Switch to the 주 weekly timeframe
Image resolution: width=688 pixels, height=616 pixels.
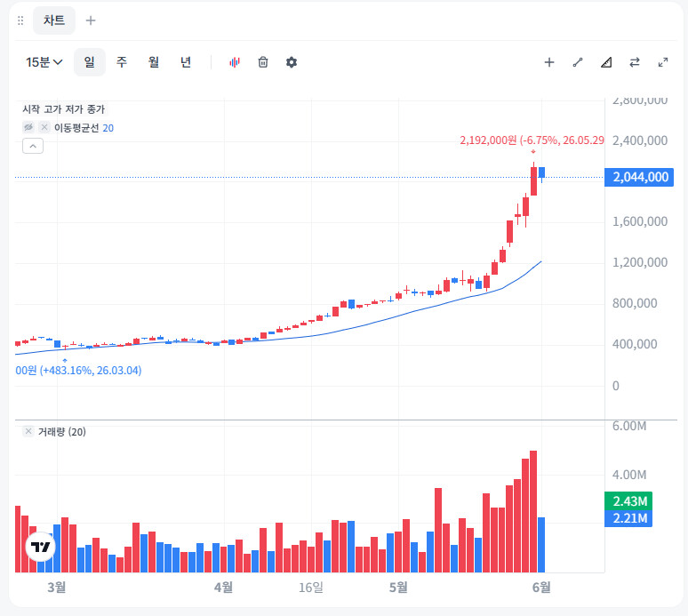tap(122, 62)
